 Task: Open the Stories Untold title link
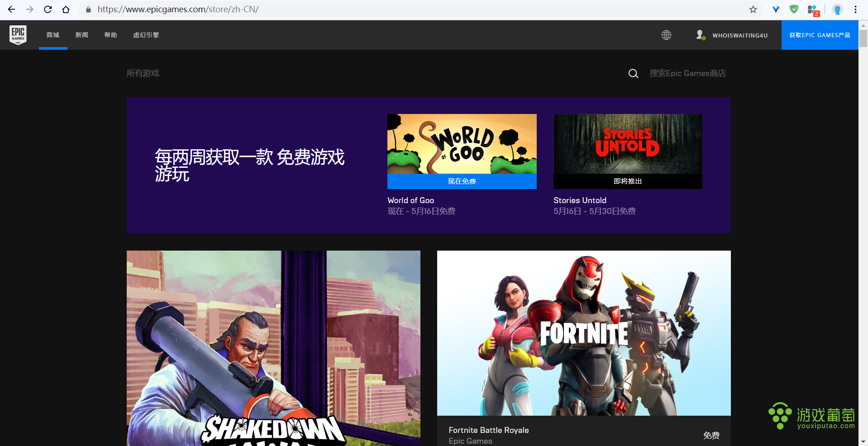coord(580,200)
